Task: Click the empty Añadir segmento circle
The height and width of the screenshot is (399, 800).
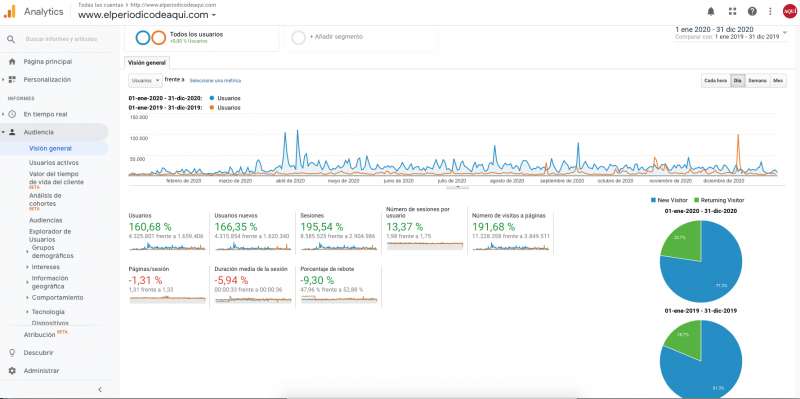Action: coord(298,37)
